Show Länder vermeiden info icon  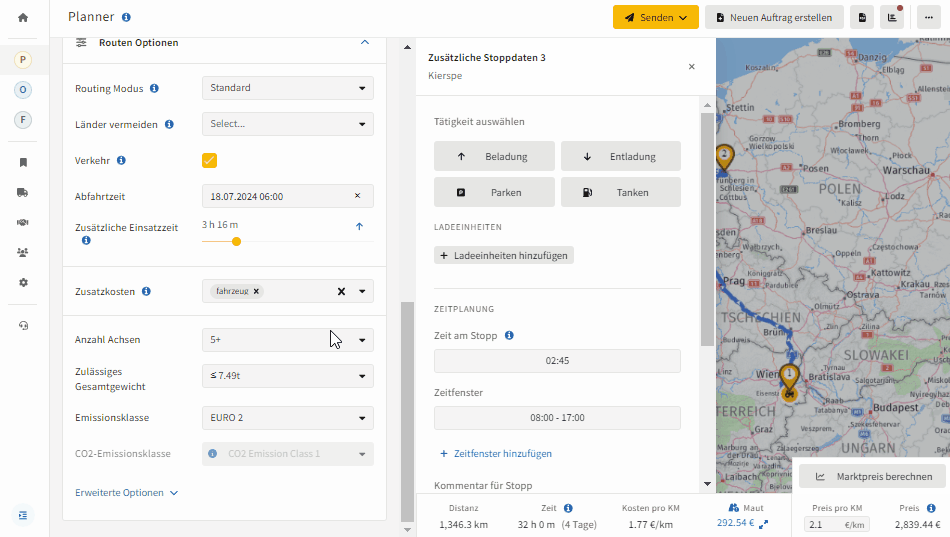point(169,124)
